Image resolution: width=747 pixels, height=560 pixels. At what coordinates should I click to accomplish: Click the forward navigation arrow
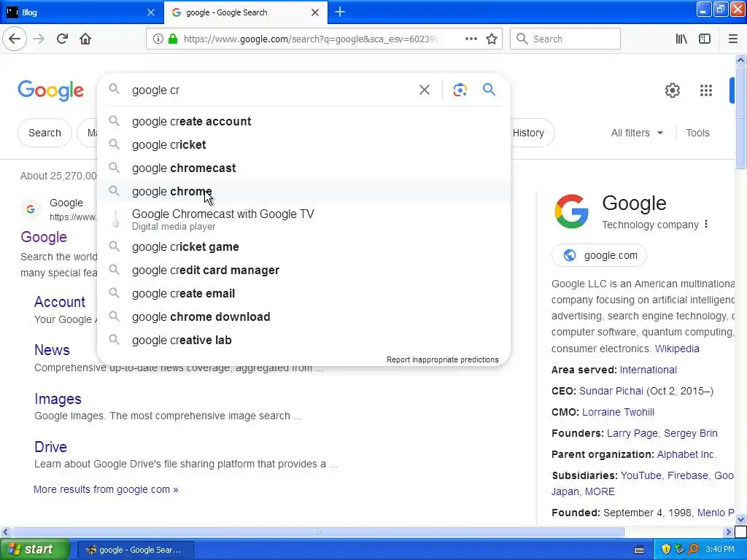(x=39, y=39)
